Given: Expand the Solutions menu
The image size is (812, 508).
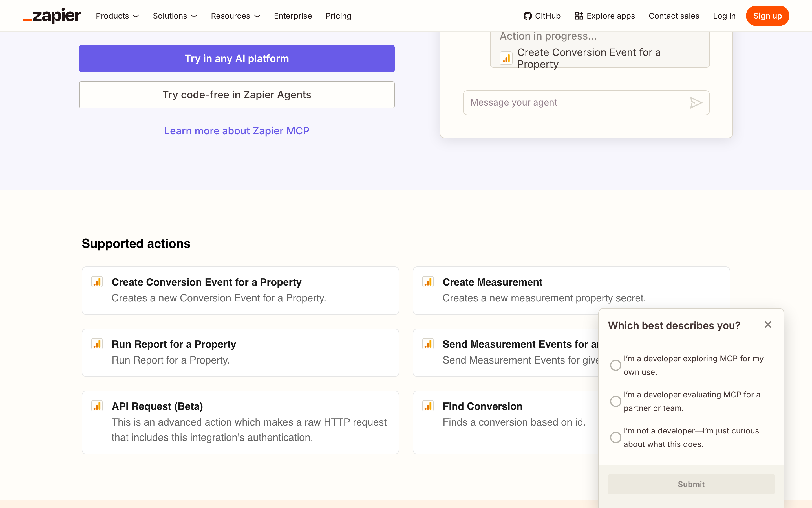Looking at the screenshot, I should coord(175,16).
